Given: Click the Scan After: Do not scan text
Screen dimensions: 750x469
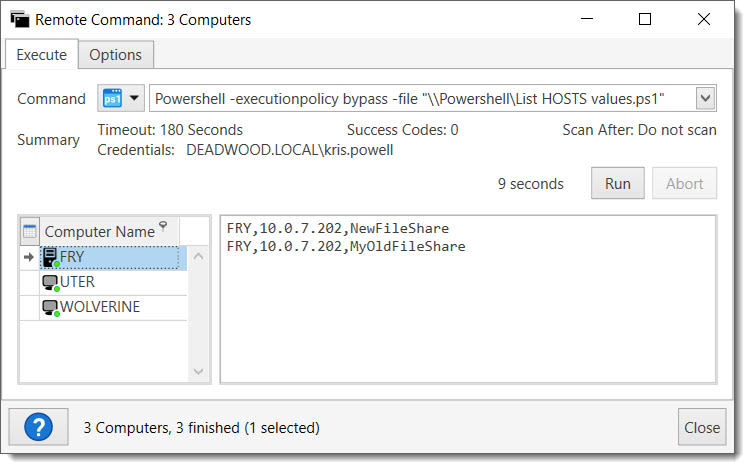Looking at the screenshot, I should 639,130.
